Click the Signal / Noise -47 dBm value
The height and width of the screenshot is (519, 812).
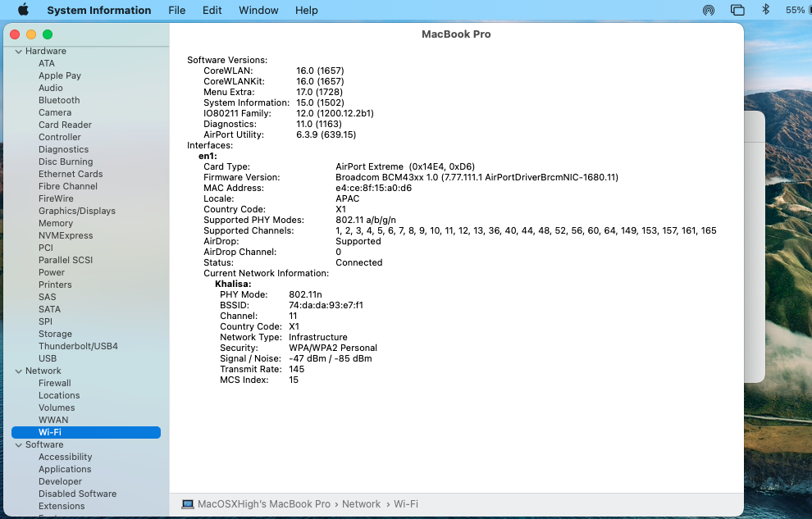pyautogui.click(x=331, y=358)
